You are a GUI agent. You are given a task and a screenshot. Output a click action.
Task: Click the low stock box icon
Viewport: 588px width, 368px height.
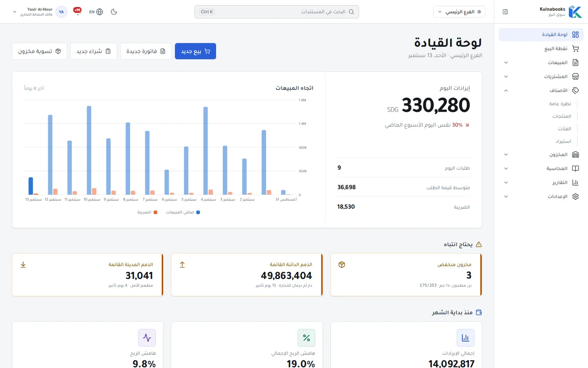point(342,265)
